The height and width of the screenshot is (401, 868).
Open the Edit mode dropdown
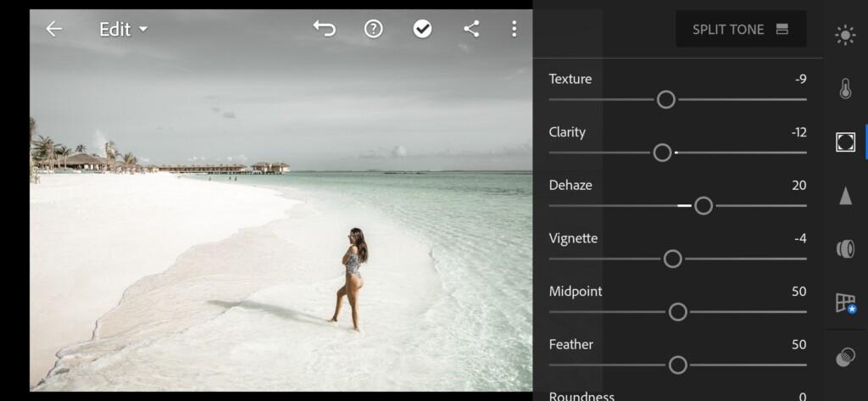tap(124, 29)
